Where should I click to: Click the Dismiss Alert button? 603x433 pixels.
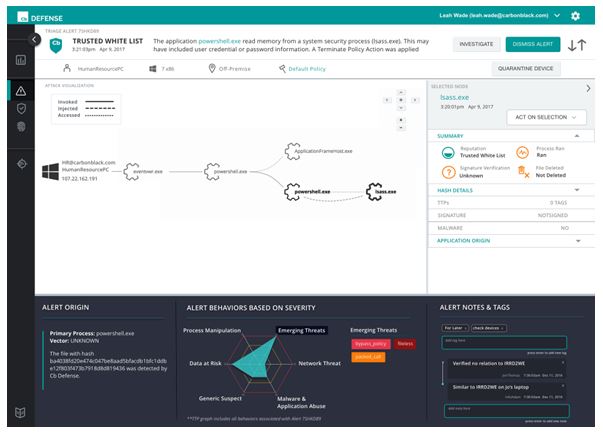click(x=533, y=44)
